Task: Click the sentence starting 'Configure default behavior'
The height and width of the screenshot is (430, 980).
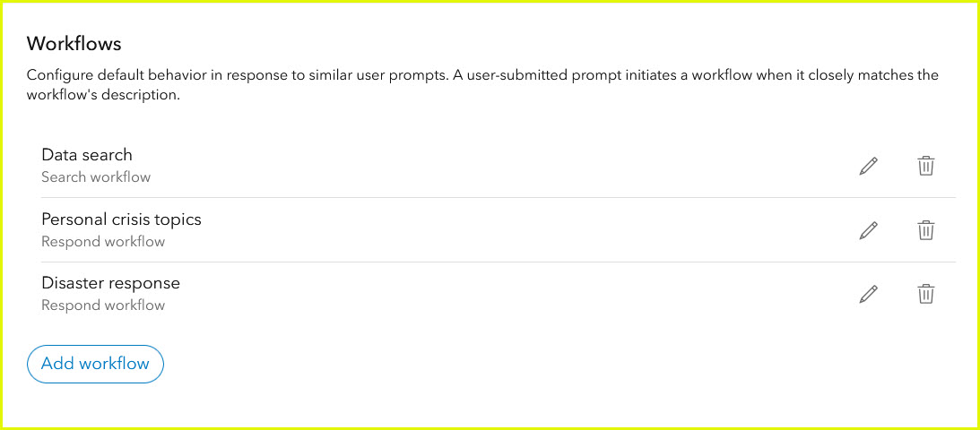Action: (237, 75)
